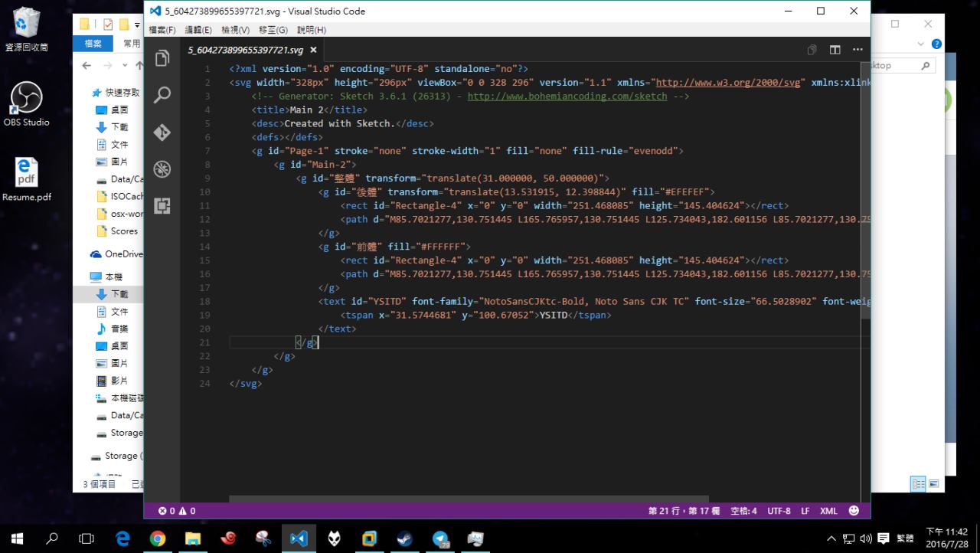Open the editor's more actions menu

point(857,50)
